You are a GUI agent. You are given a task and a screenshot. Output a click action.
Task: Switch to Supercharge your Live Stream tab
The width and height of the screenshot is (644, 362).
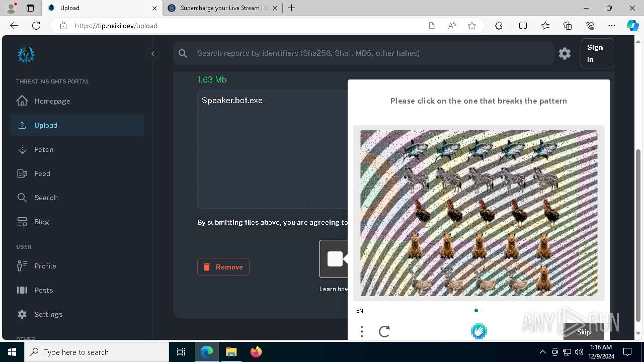coord(223,8)
